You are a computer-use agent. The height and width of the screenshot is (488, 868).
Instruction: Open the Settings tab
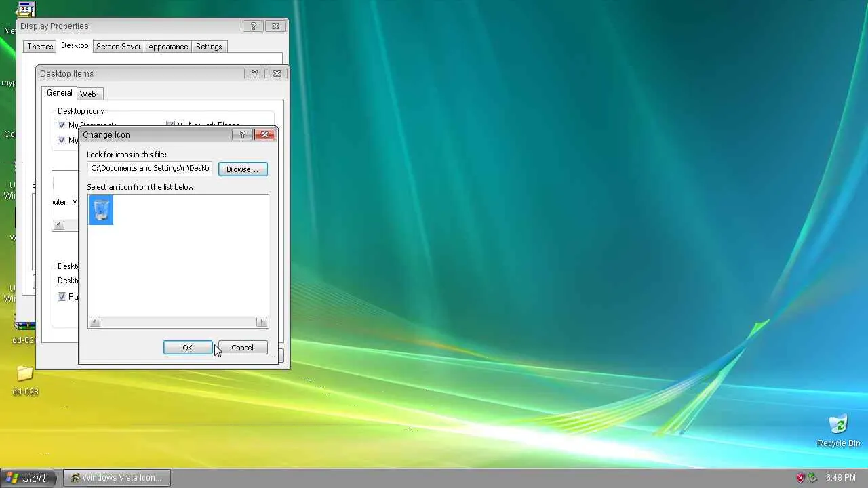point(209,47)
